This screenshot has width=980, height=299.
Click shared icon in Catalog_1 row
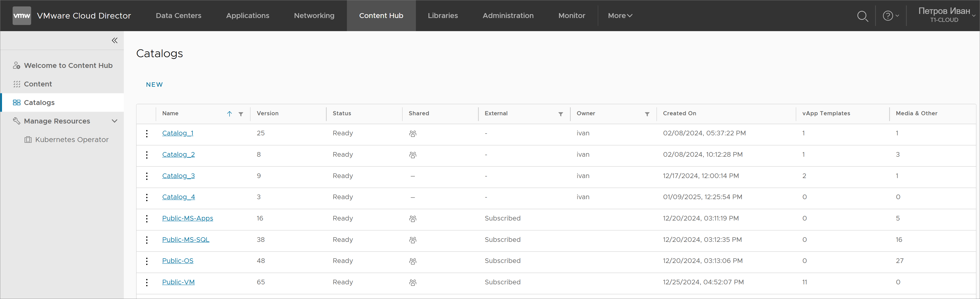413,134
